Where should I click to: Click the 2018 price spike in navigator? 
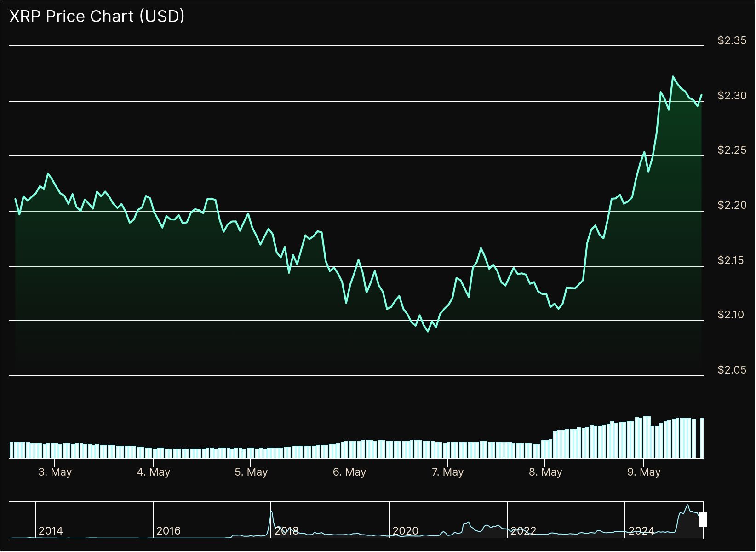click(271, 512)
